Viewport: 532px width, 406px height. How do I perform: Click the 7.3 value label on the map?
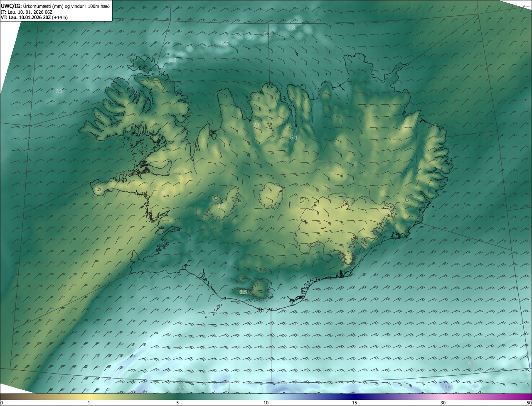pyautogui.click(x=182, y=389)
